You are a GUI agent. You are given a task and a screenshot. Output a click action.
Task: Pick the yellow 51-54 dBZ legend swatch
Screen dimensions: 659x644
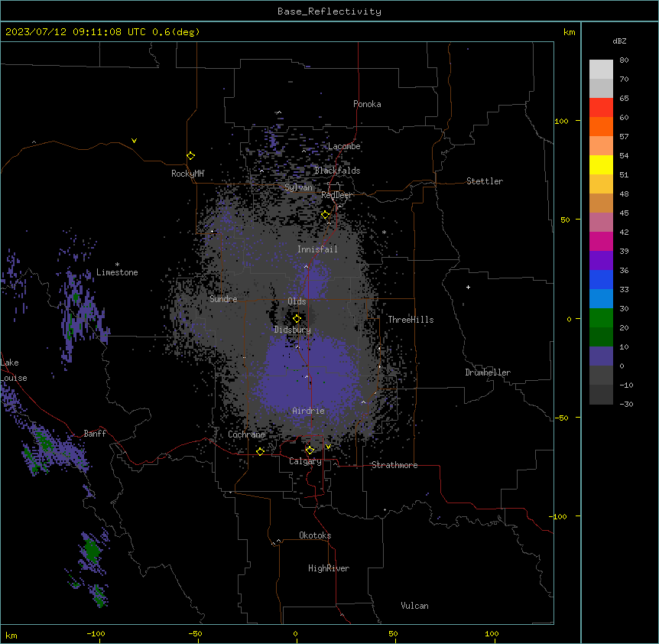(x=601, y=164)
